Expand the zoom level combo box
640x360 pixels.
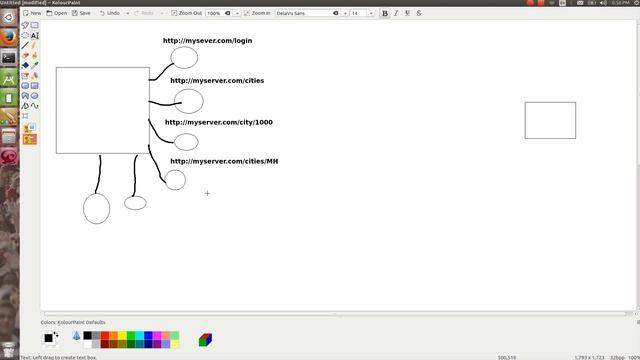tap(237, 13)
